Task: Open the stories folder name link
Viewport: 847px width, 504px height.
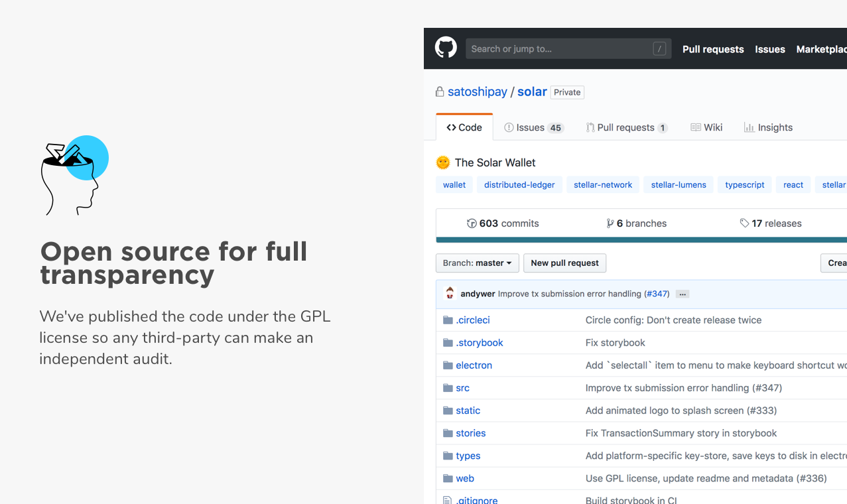Action: (x=470, y=433)
